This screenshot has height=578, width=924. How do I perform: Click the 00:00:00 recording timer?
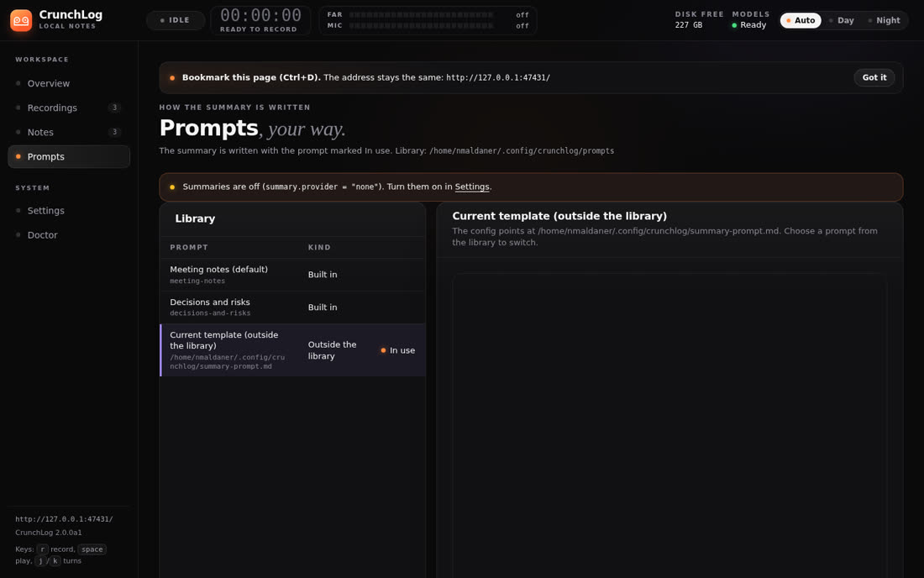click(260, 15)
